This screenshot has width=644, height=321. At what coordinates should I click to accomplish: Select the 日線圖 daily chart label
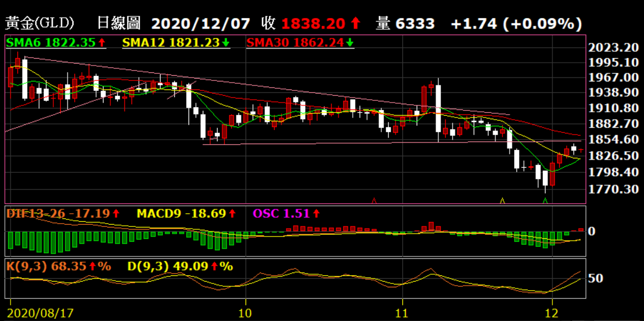point(119,23)
